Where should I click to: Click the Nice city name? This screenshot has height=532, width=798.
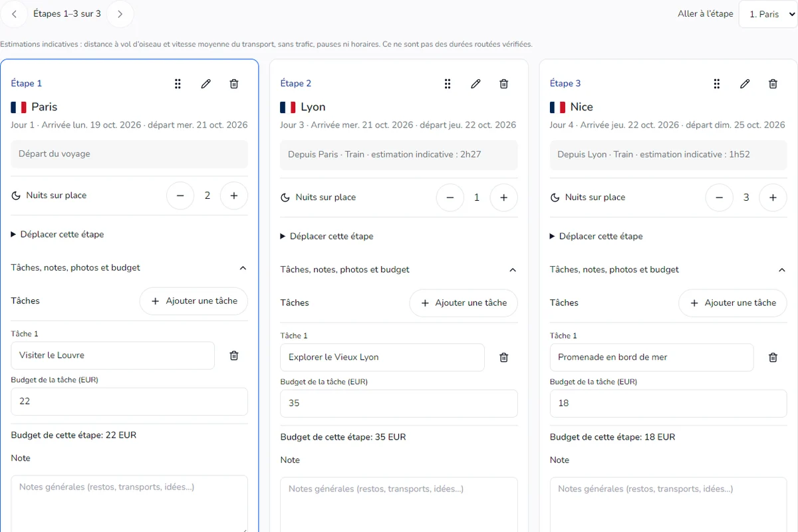(x=582, y=107)
